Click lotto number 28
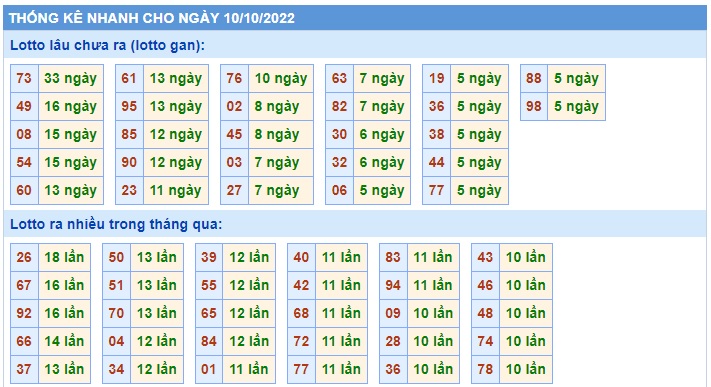 click(393, 342)
